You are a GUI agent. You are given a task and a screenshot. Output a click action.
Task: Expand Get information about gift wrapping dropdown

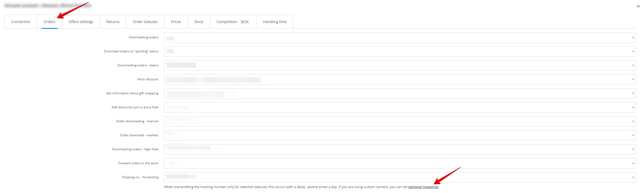click(x=400, y=94)
